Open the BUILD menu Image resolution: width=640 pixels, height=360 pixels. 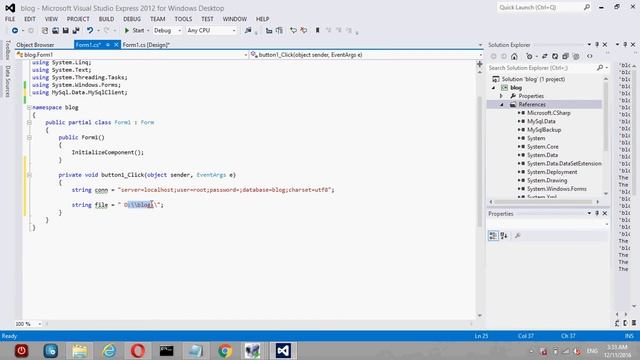[x=107, y=19]
